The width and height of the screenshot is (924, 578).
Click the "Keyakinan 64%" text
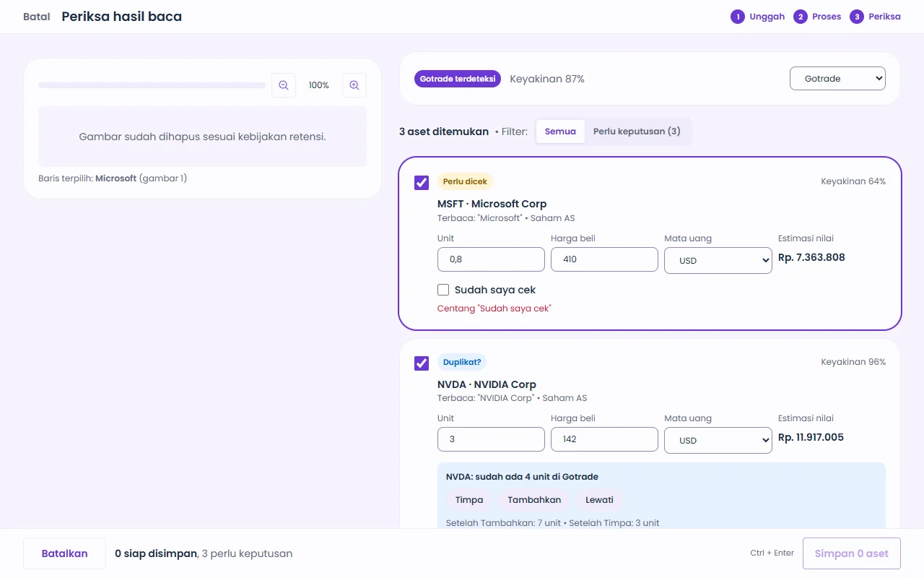pos(853,181)
